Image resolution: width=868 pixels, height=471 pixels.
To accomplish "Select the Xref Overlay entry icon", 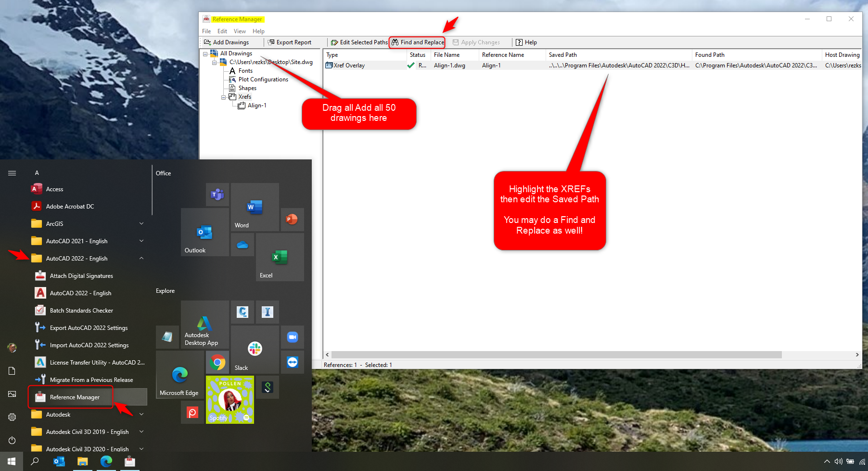I will click(x=330, y=65).
